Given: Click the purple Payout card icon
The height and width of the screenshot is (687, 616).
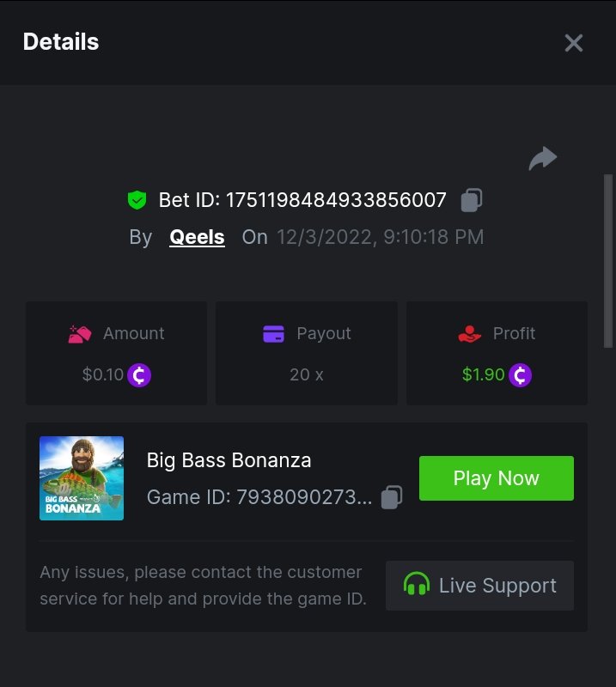Looking at the screenshot, I should [273, 334].
